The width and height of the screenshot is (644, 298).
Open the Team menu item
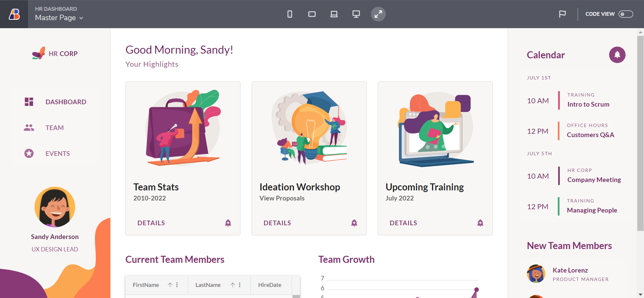tap(55, 128)
